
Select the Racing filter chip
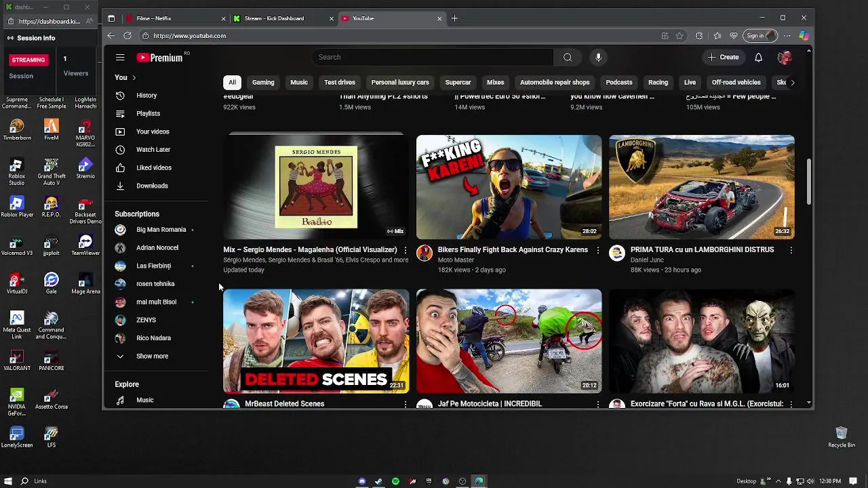pos(658,83)
